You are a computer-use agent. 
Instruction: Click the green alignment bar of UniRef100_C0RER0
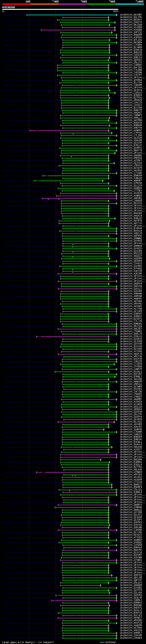83,65
